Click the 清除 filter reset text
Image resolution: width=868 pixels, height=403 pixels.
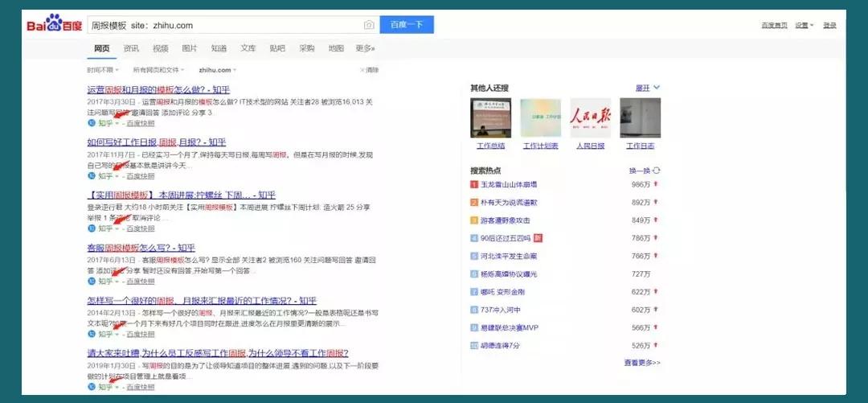[x=373, y=70]
